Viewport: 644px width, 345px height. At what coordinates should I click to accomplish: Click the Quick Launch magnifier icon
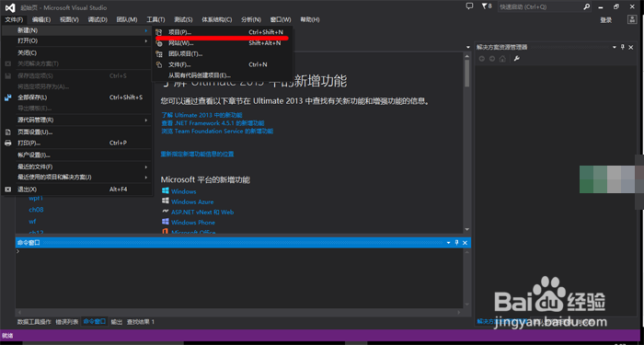(x=587, y=7)
